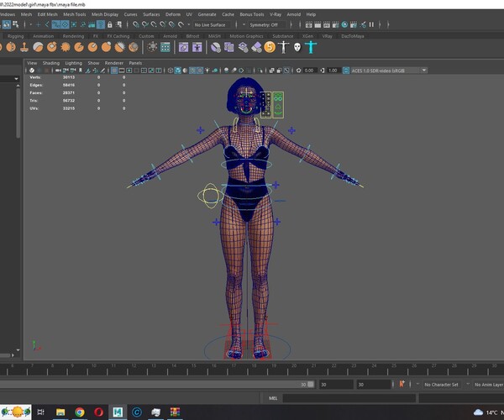Click the exposure value field showing 0.00

[309, 71]
